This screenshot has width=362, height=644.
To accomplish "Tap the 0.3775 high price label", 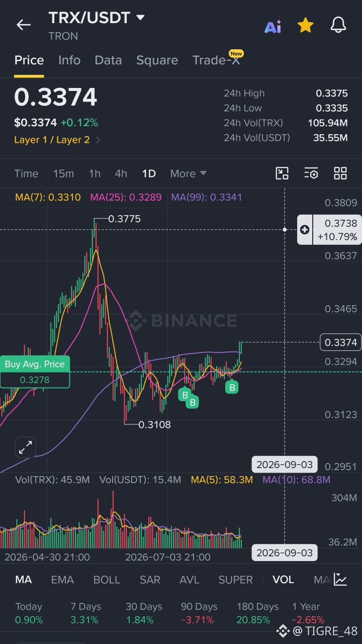I will [x=125, y=219].
